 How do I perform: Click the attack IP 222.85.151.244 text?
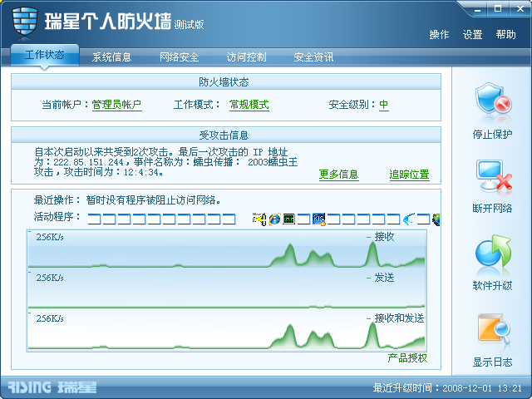89,162
